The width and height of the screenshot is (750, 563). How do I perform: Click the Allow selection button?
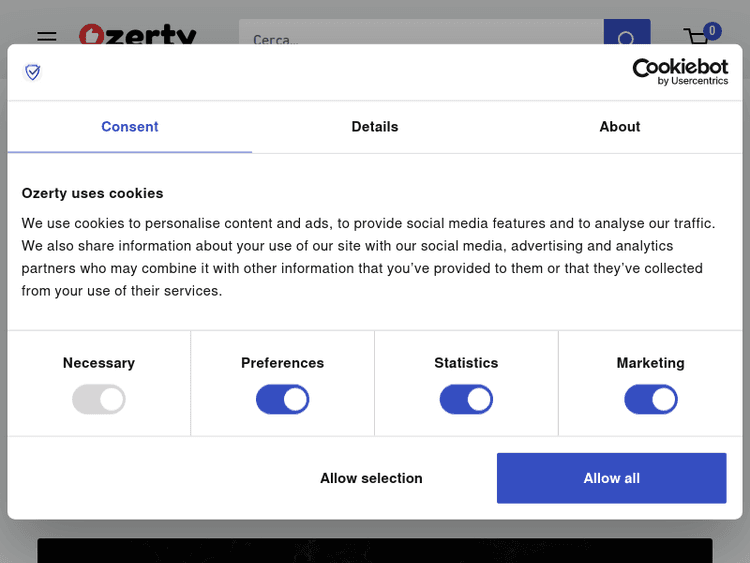371,478
